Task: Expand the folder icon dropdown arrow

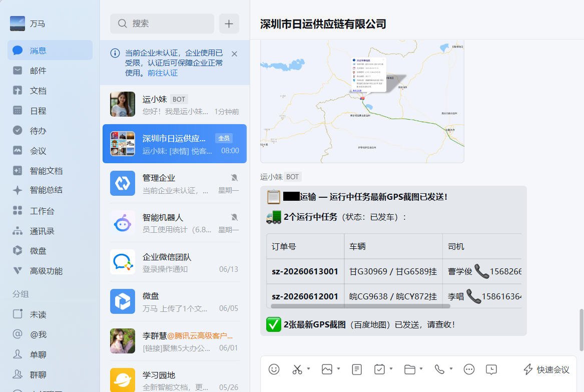Action: click(421, 368)
